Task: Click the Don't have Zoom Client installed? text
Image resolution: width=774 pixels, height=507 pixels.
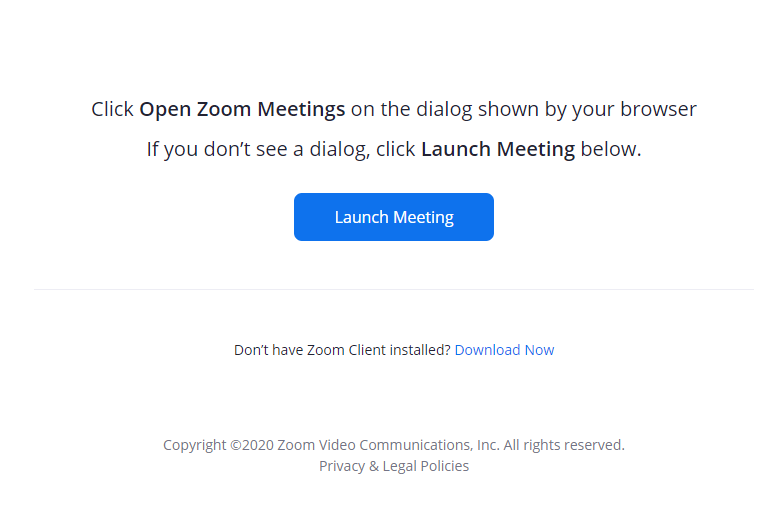Action: (342, 350)
